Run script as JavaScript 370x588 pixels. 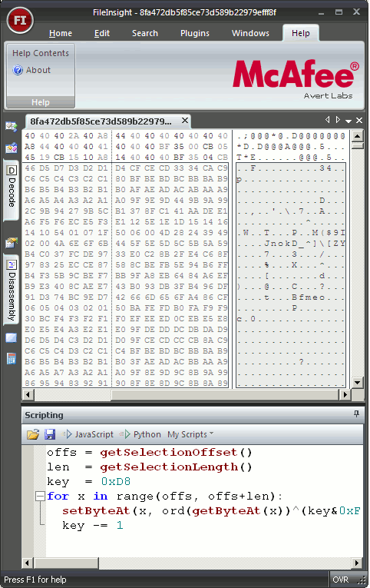88,434
